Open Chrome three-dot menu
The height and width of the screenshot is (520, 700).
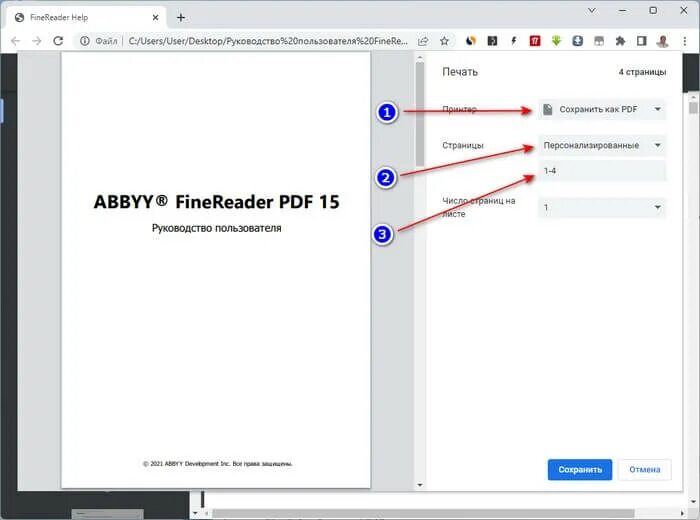(685, 41)
